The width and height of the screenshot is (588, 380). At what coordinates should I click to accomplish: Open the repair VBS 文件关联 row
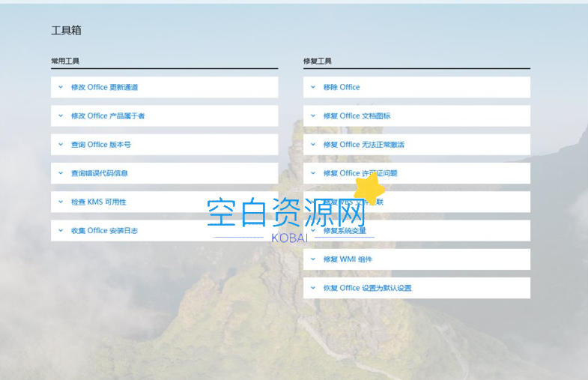[x=416, y=202]
